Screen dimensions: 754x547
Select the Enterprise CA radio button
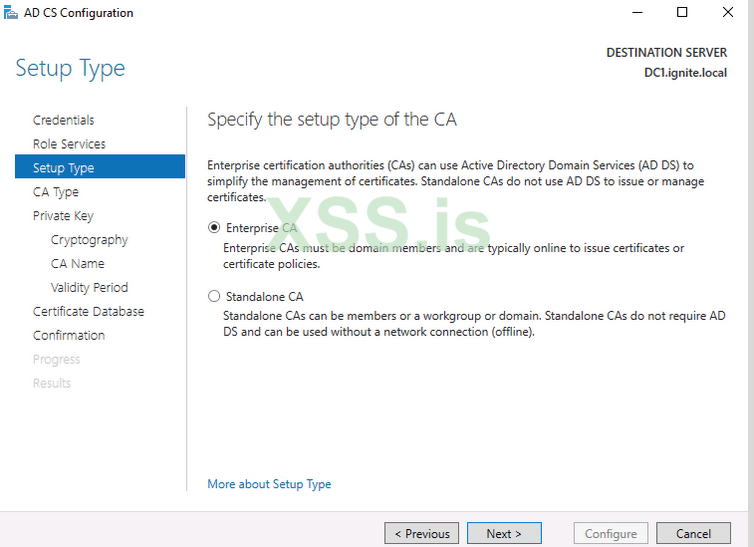[214, 228]
